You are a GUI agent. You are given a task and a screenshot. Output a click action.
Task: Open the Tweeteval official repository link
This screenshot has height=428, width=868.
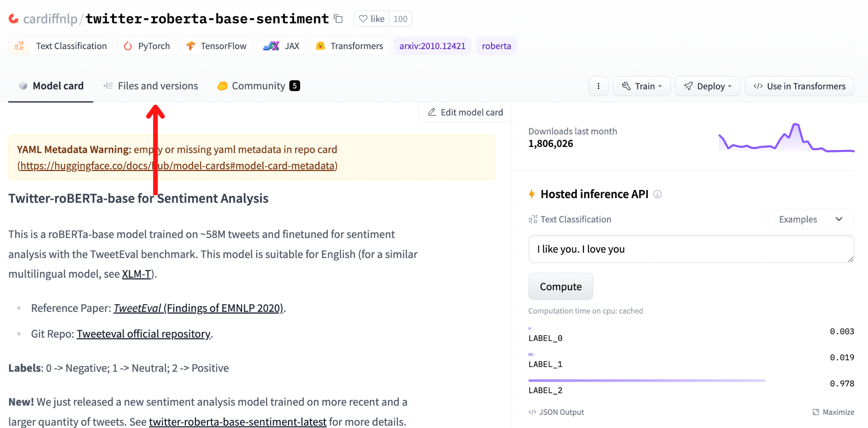pos(144,334)
